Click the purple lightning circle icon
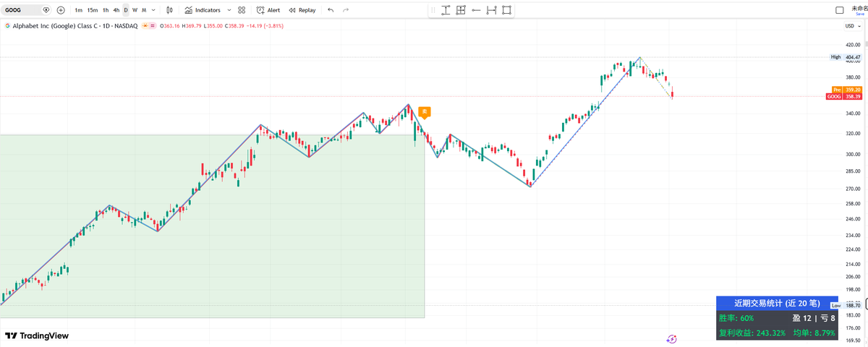868x347 pixels. [671, 338]
